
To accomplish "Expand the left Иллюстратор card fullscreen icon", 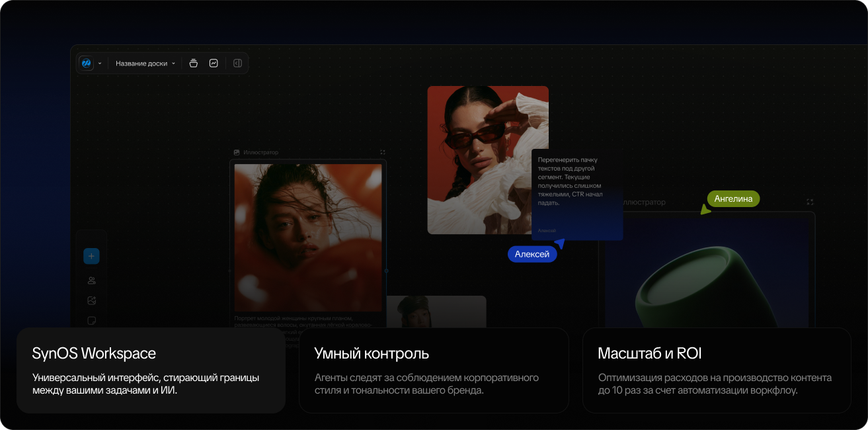I will 382,152.
